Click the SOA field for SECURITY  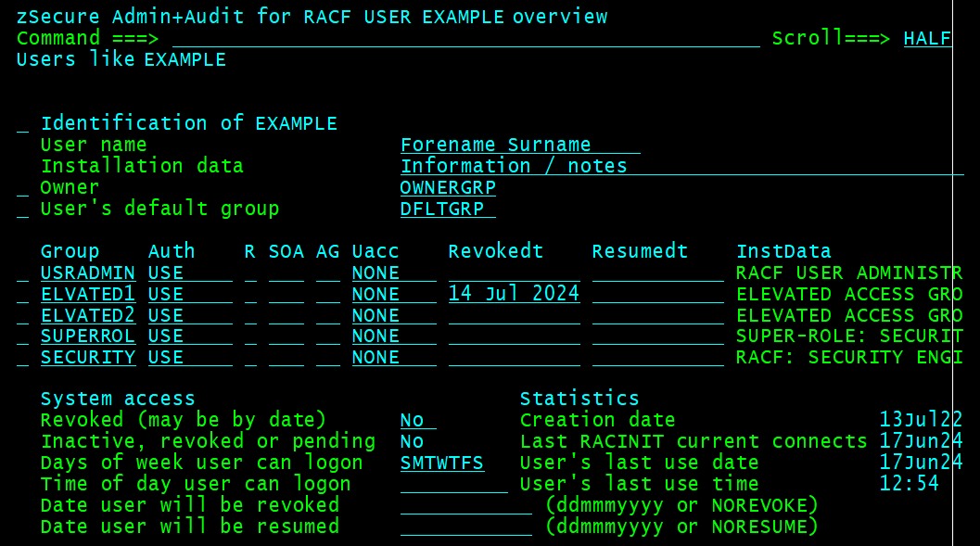tap(286, 357)
